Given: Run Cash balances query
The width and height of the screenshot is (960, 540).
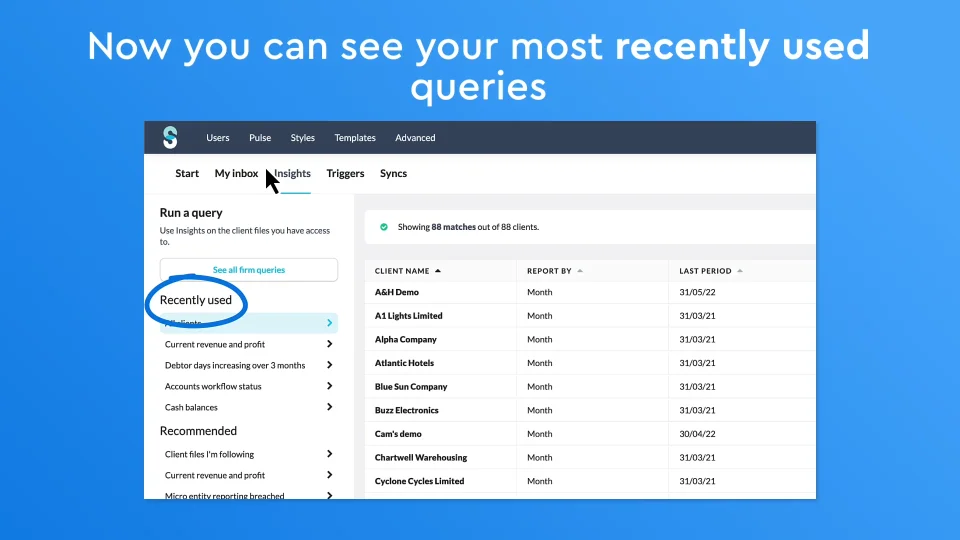Looking at the screenshot, I should point(249,407).
